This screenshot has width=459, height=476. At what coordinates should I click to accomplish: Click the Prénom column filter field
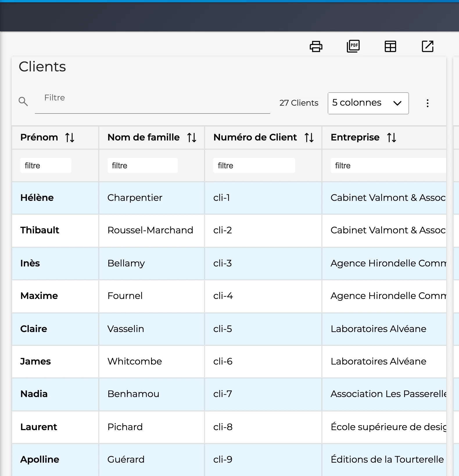tap(46, 165)
